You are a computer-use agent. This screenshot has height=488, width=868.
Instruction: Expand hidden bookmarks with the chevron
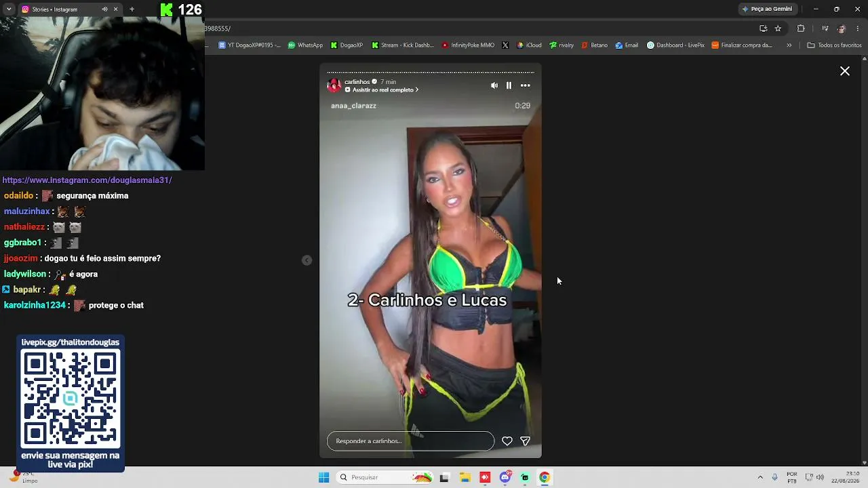pos(789,45)
